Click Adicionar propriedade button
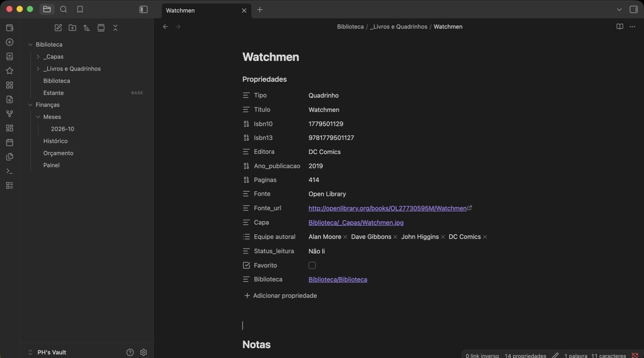This screenshot has width=644, height=358. pos(281,295)
